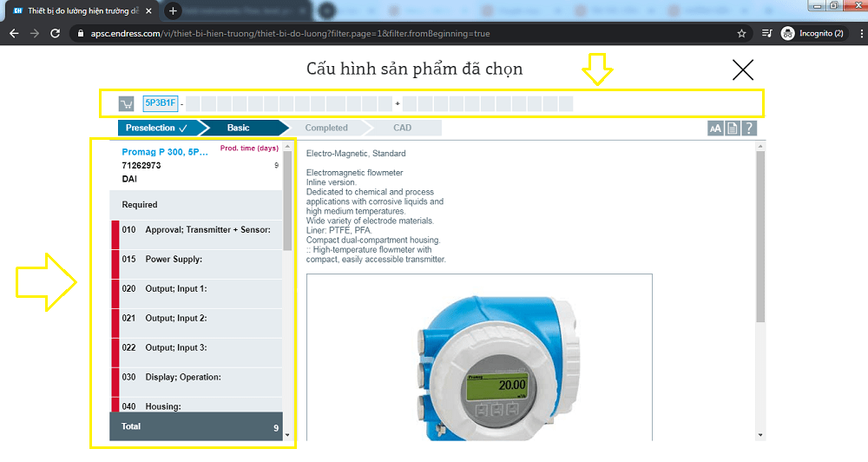The image size is (868, 462).
Task: Open the browser three-dot menu
Action: tap(861, 34)
